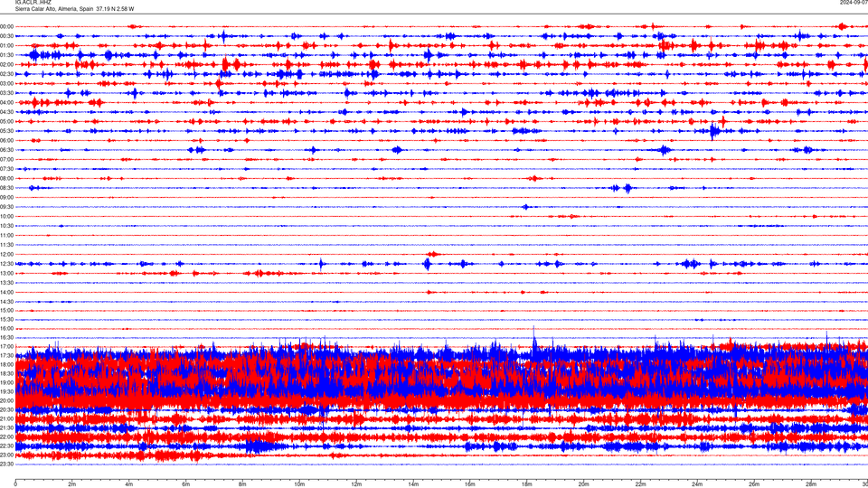Click the 18:00 time label
This screenshot has width=868, height=488.
[x=6, y=364]
